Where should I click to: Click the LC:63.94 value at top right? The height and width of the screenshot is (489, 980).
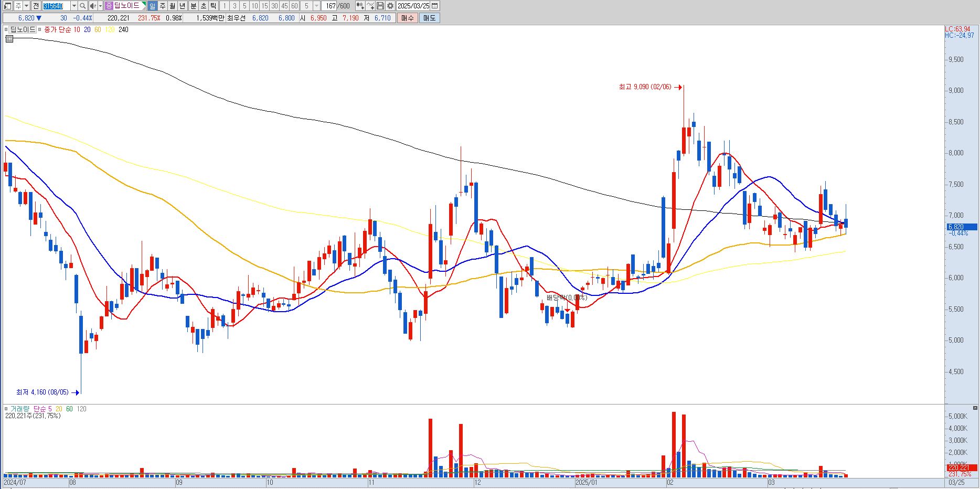pyautogui.click(x=958, y=29)
